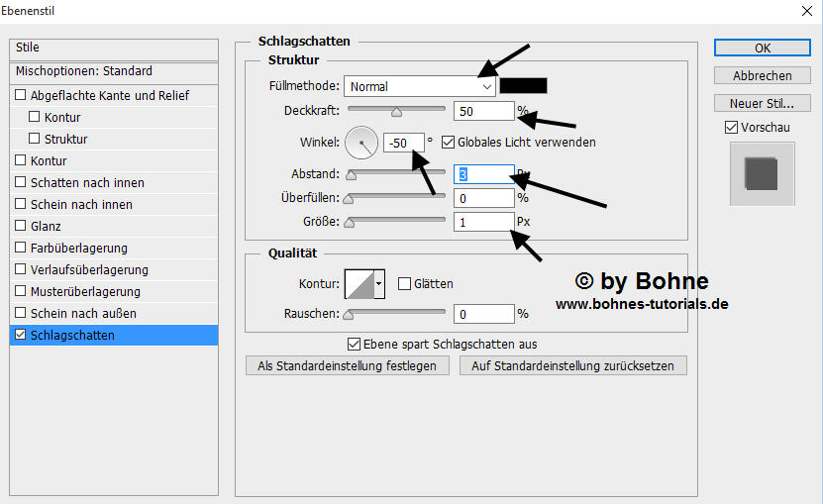Open the Kontur curve picker thumbnail

point(357,284)
